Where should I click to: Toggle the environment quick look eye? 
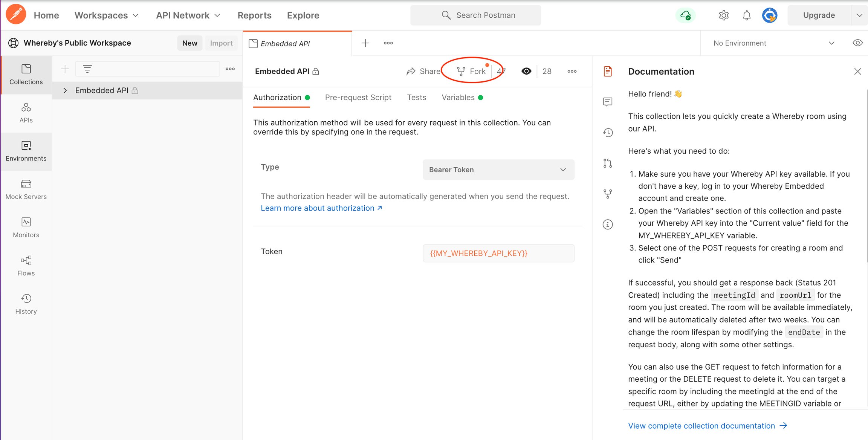coord(857,43)
